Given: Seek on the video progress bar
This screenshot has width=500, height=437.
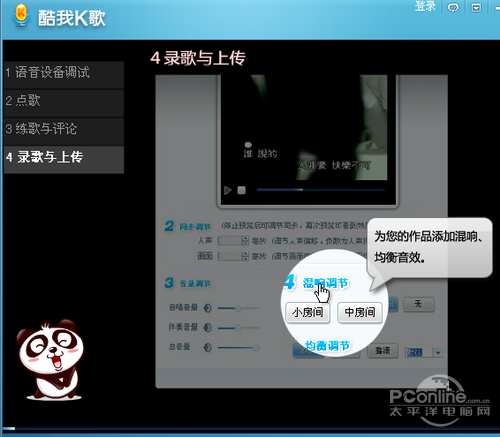Looking at the screenshot, I should click(x=320, y=190).
